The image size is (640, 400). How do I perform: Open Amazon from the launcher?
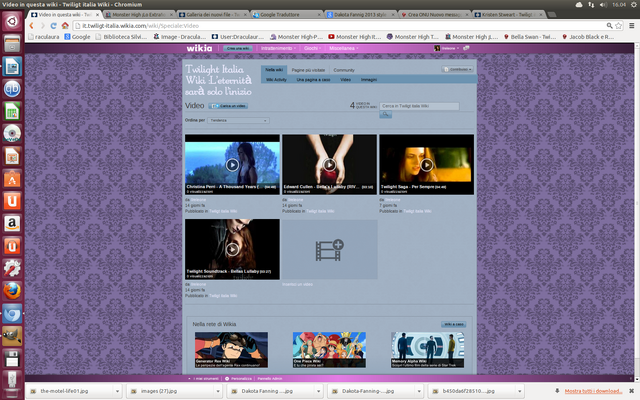point(12,223)
